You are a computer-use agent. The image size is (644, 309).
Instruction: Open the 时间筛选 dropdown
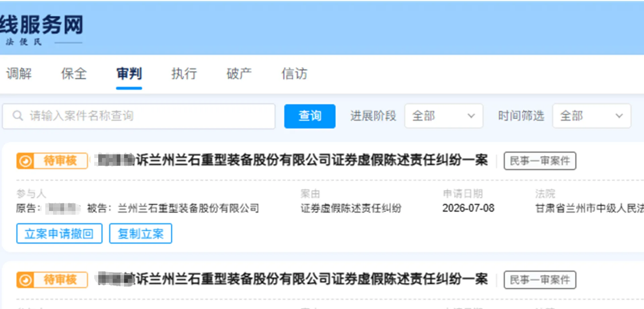pyautogui.click(x=592, y=116)
